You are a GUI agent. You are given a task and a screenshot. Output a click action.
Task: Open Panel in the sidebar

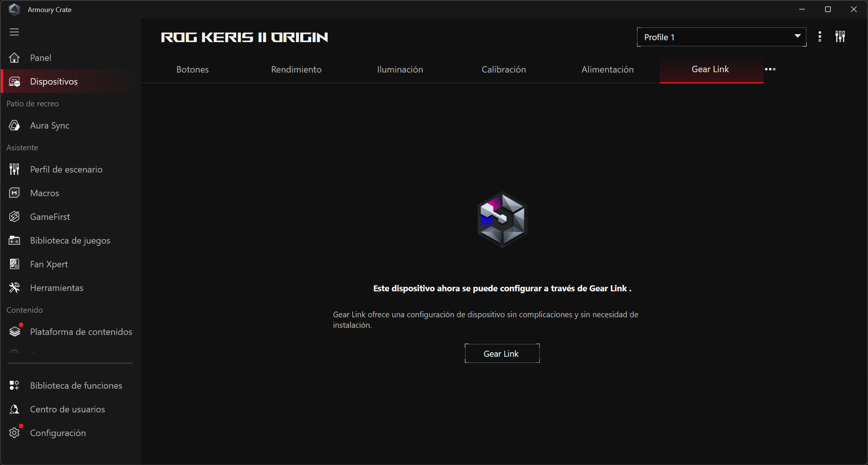click(x=71, y=58)
